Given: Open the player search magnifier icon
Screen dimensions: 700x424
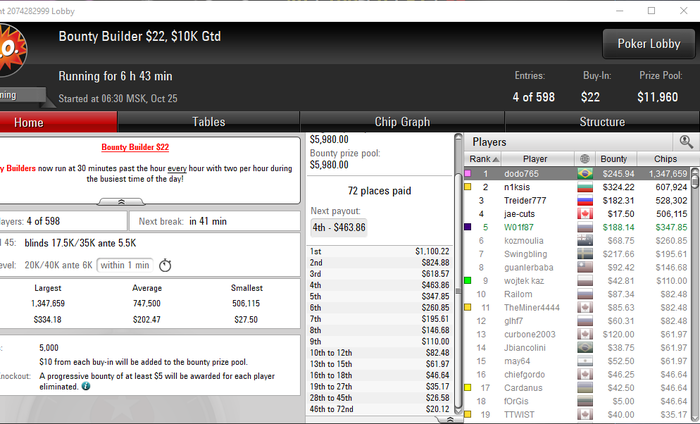Looking at the screenshot, I should pos(686,142).
